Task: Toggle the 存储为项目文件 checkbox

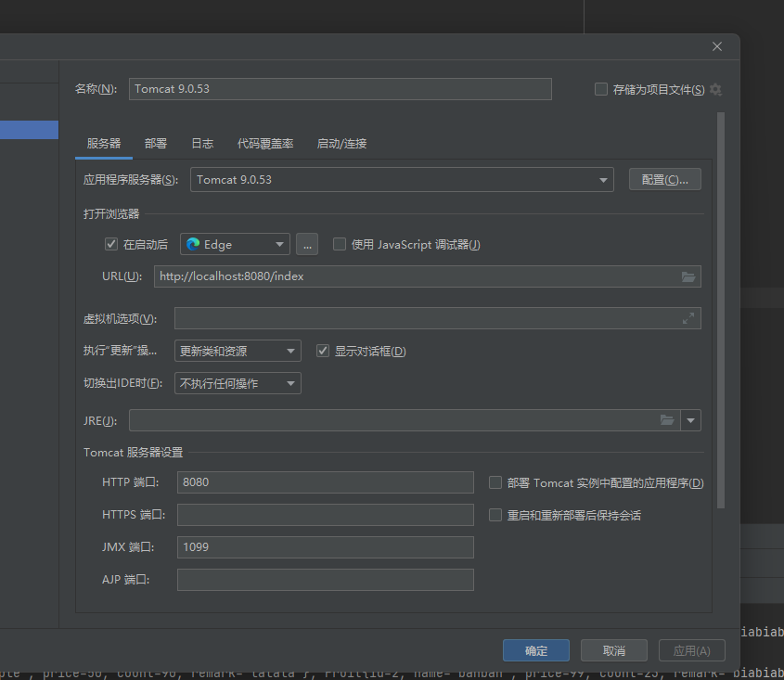Action: click(x=601, y=89)
